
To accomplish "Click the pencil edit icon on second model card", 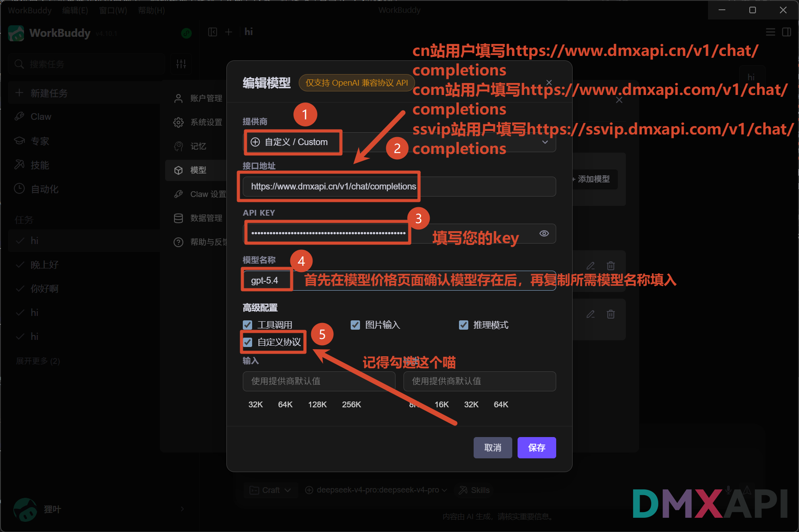I will (x=590, y=314).
